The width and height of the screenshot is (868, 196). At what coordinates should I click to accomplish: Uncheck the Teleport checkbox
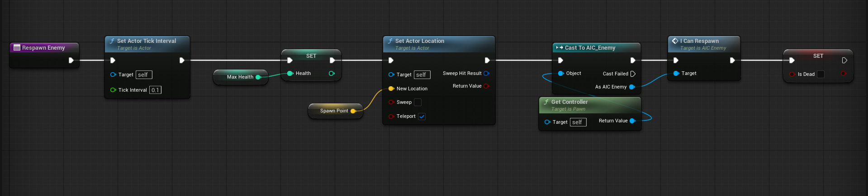click(x=422, y=117)
